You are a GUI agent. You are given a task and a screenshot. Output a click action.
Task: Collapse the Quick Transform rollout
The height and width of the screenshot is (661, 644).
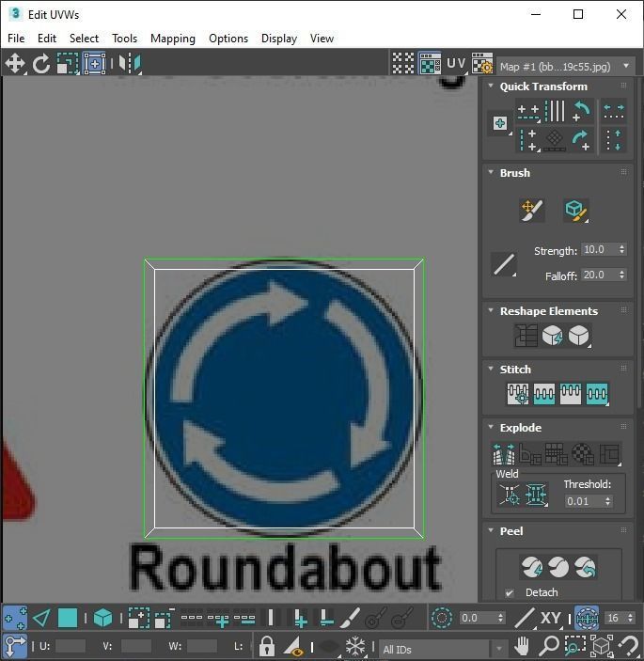[491, 86]
